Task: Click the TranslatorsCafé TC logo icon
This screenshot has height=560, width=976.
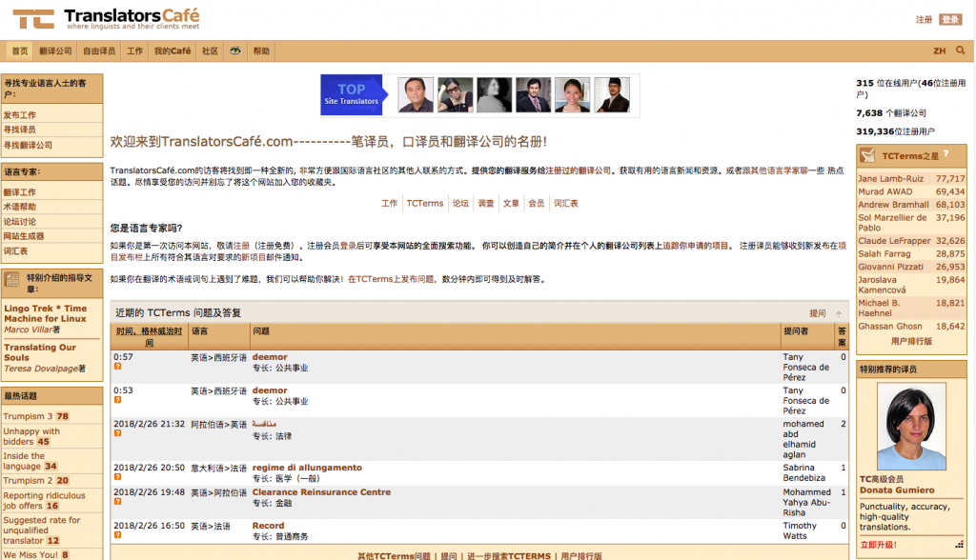Action: pyautogui.click(x=33, y=19)
